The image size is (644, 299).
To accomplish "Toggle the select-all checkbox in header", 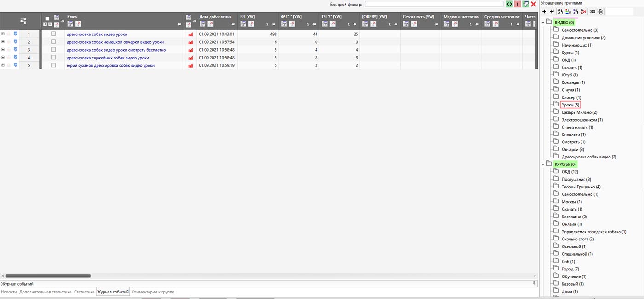I will (x=47, y=18).
